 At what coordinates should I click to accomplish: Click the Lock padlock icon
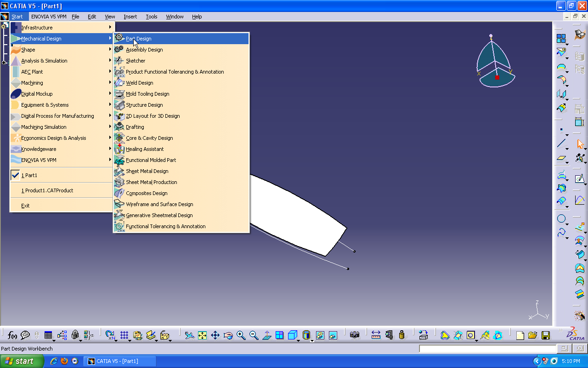[75, 335]
